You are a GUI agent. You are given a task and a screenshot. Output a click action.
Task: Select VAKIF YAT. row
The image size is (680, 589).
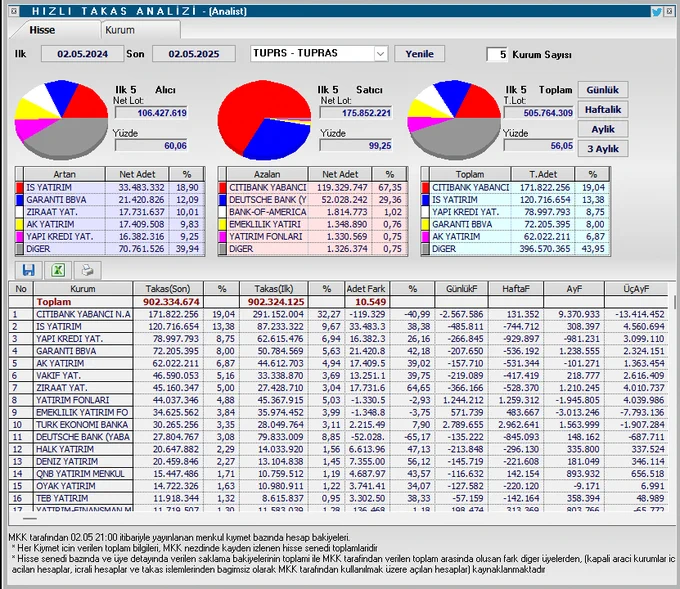point(338,376)
